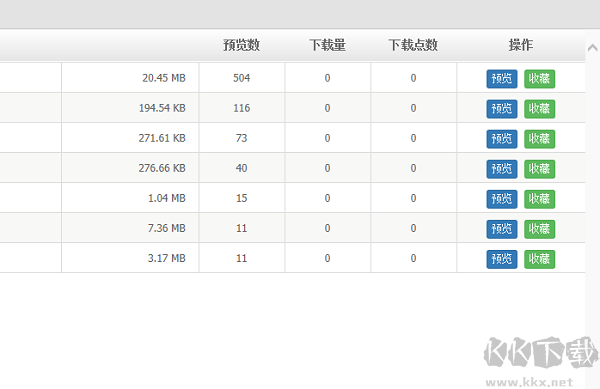Select the 504 preview count cell
Screen dimensions: 600x389
point(241,78)
